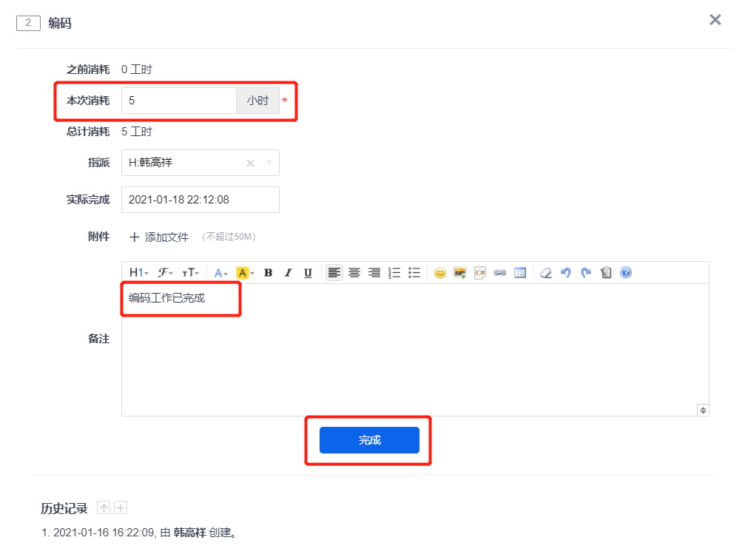Viewport: 745px width, 560px height.
Task: Open the font family dropdown
Action: click(166, 273)
